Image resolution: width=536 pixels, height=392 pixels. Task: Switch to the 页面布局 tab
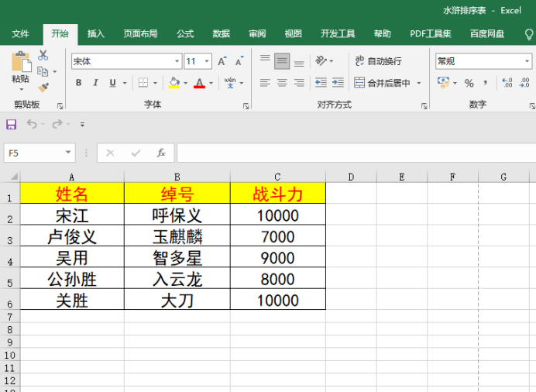[x=140, y=34]
